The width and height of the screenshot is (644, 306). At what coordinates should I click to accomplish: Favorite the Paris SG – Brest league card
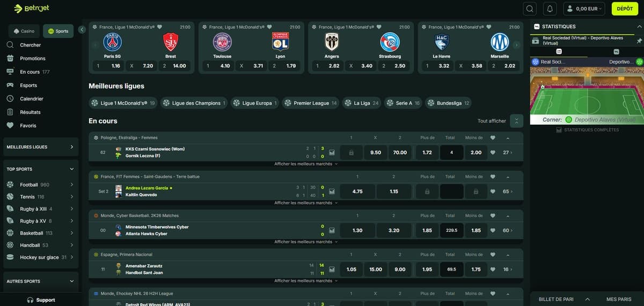pyautogui.click(x=159, y=27)
